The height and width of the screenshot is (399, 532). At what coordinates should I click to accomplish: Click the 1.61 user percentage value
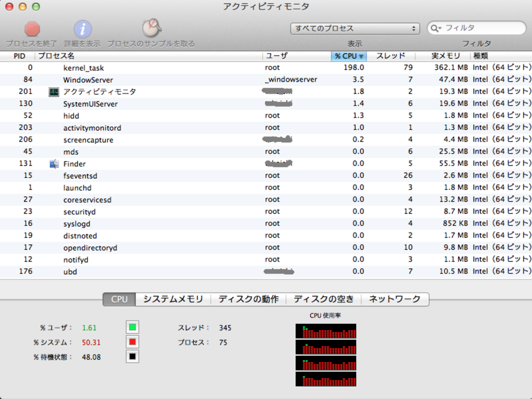(89, 328)
